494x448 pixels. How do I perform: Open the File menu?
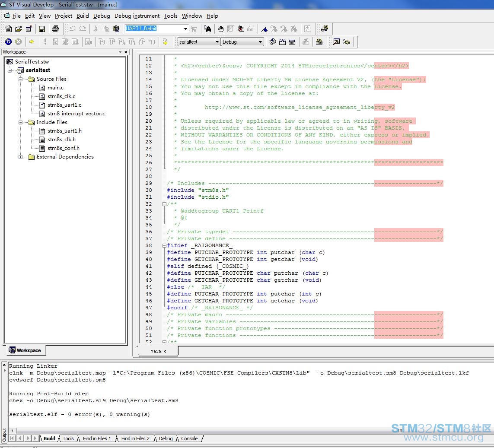[16, 16]
